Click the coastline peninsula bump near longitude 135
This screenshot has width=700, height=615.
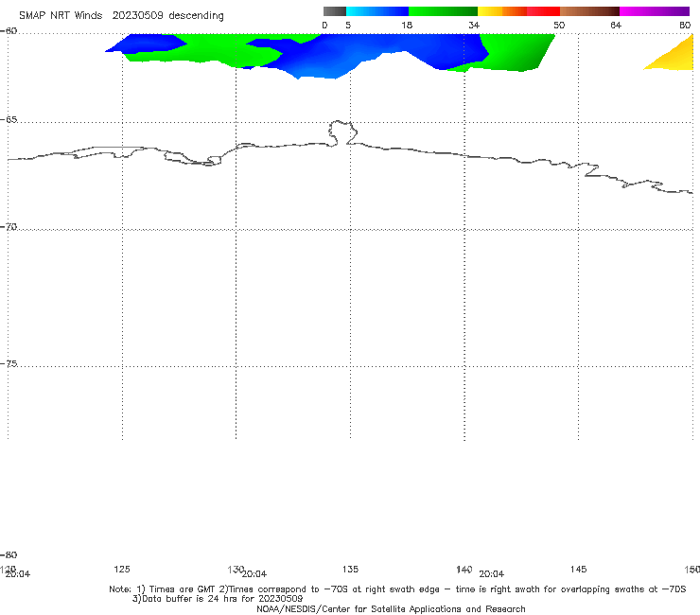342,132
